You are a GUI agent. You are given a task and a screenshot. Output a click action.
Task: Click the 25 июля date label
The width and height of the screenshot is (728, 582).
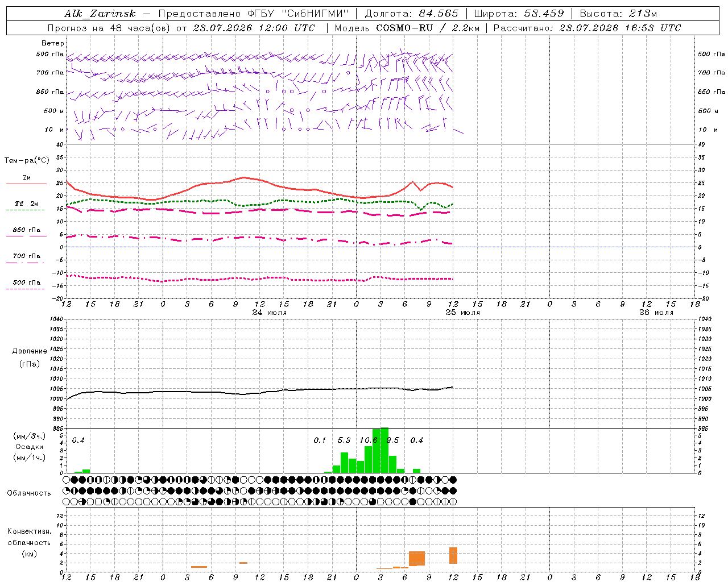462,313
